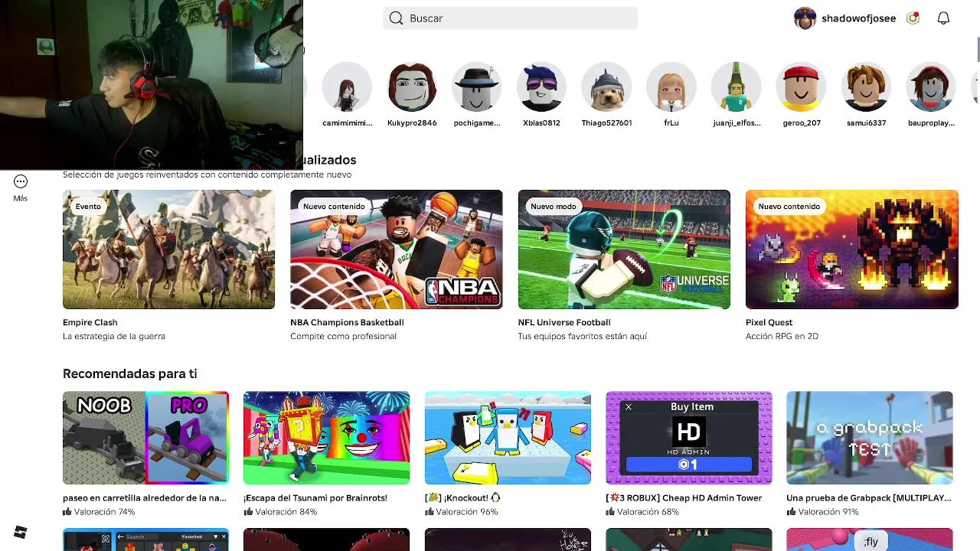
Task: Click 'Compite como profesional' subtitle
Action: pyautogui.click(x=343, y=336)
